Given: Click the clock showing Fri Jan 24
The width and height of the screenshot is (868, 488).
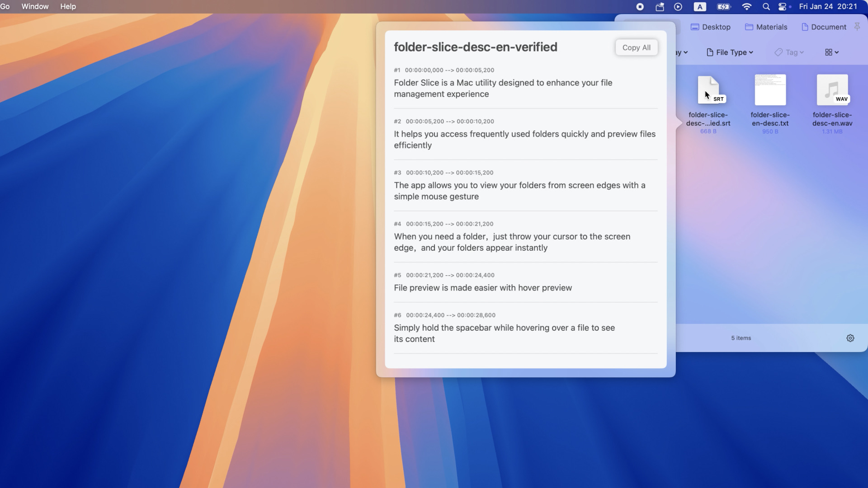Looking at the screenshot, I should tap(827, 6).
